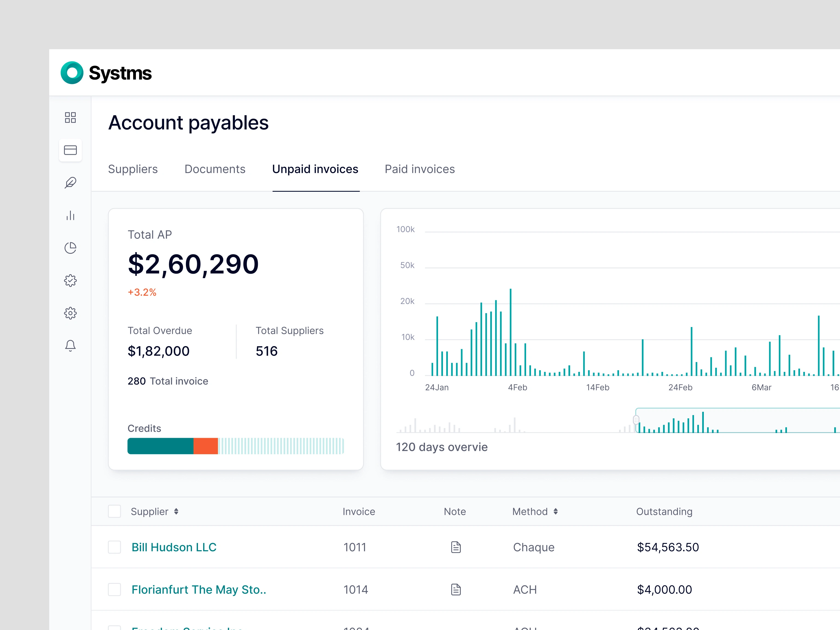Click the feather pen sidebar icon
This screenshot has height=630, width=840.
click(x=70, y=183)
